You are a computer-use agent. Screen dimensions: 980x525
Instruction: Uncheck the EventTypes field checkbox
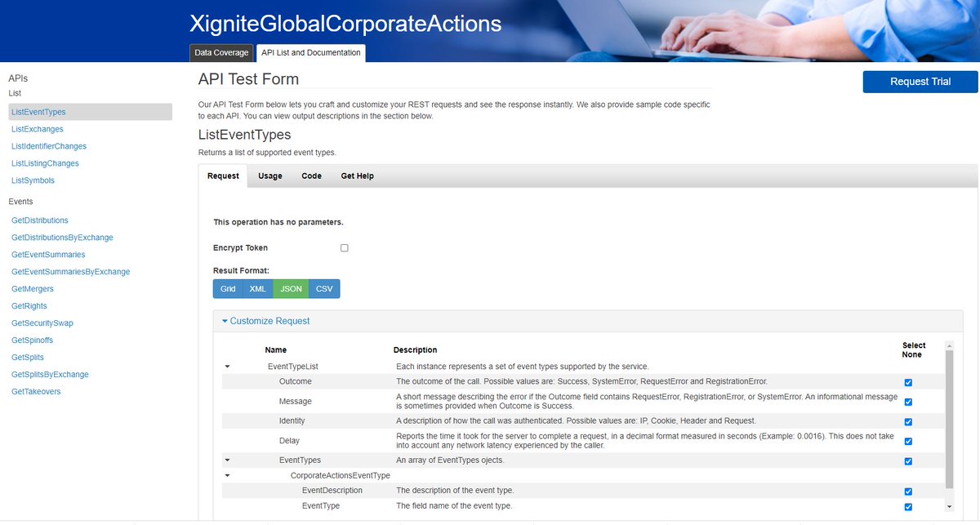(x=908, y=461)
